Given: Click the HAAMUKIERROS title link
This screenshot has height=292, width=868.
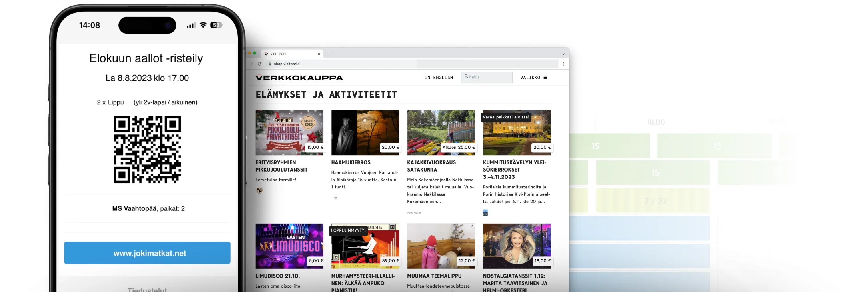Looking at the screenshot, I should coord(351,162).
